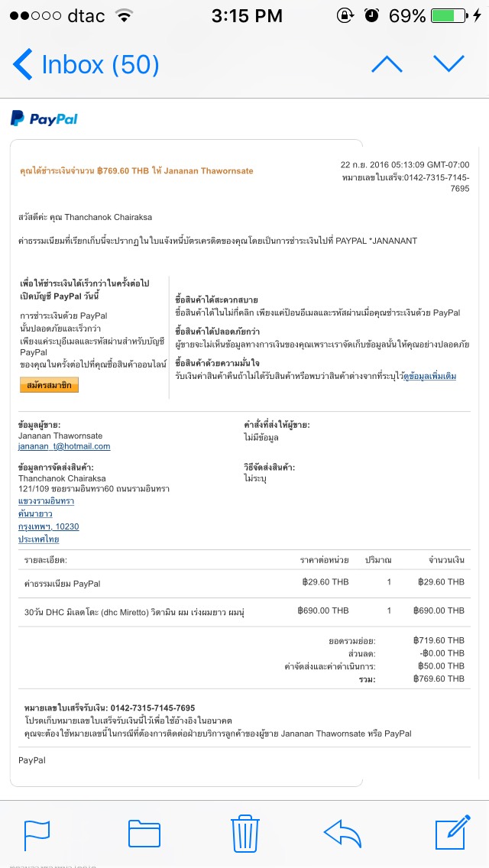Viewport: 489px width, 868px height.
Task: Tap the คันนายาว address link
Action: tap(35, 514)
